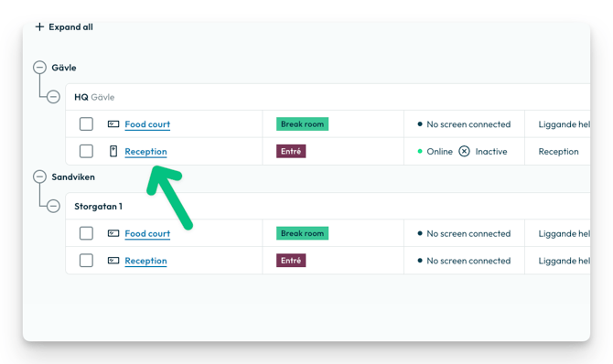
Task: Tick checkbox for HQ Gävle Reception
Action: (86, 151)
